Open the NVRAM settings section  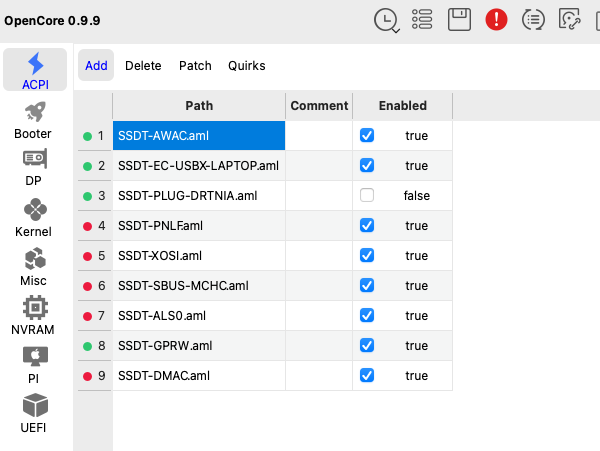pyautogui.click(x=33, y=315)
